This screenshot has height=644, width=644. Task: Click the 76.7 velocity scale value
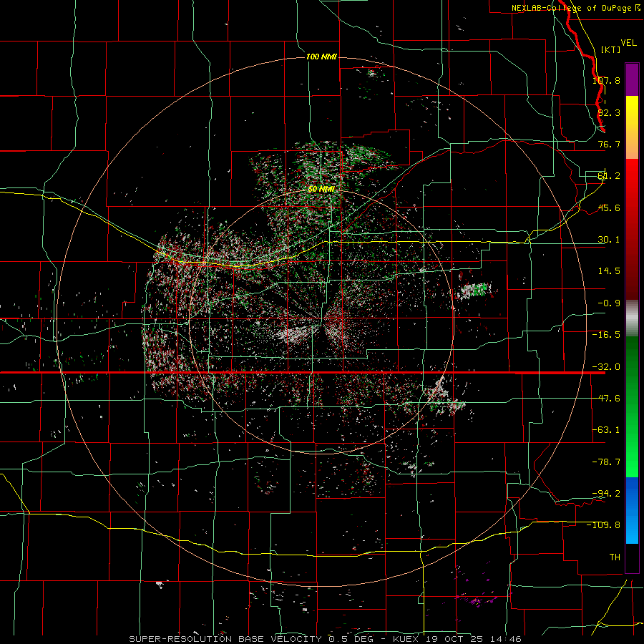[609, 144]
